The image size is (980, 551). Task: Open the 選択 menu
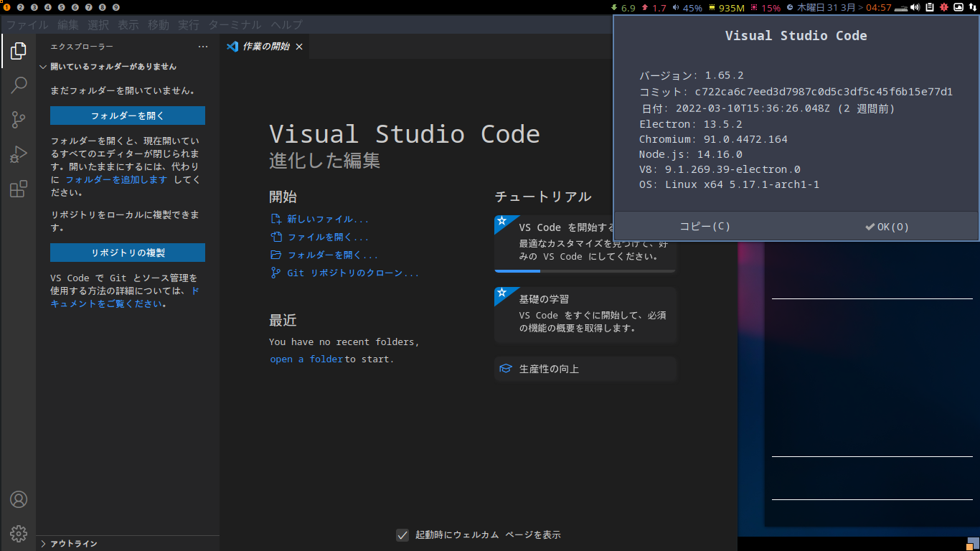pos(98,25)
